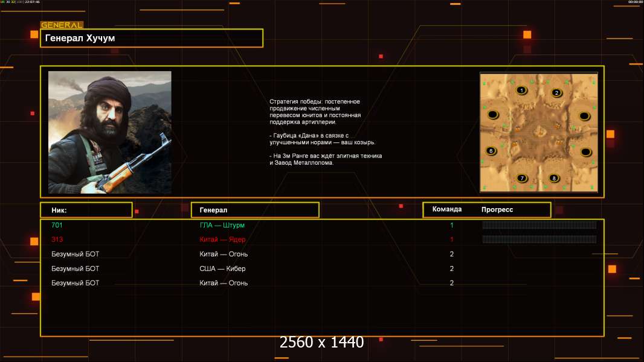Click the 'Стратегия победы' paragraph

click(x=315, y=112)
